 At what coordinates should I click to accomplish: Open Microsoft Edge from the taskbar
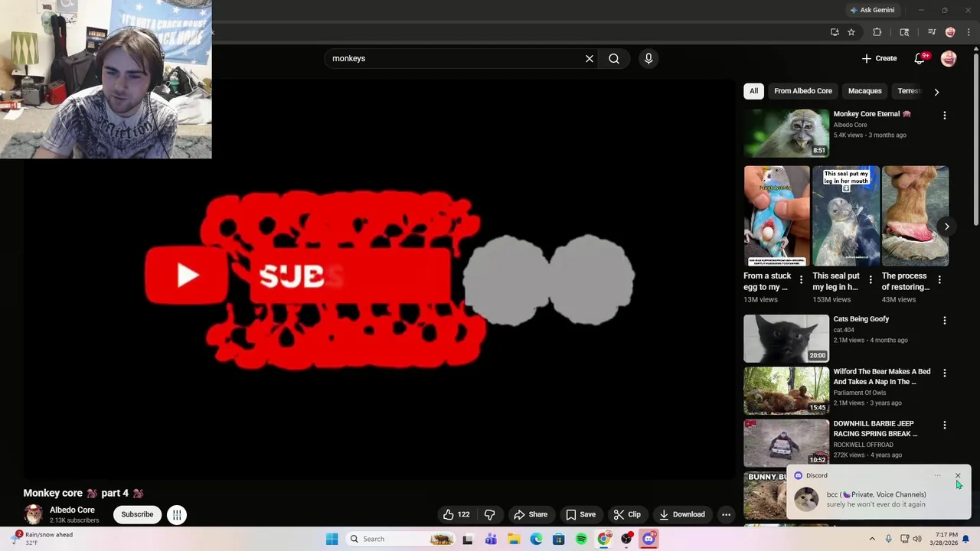pos(536,539)
